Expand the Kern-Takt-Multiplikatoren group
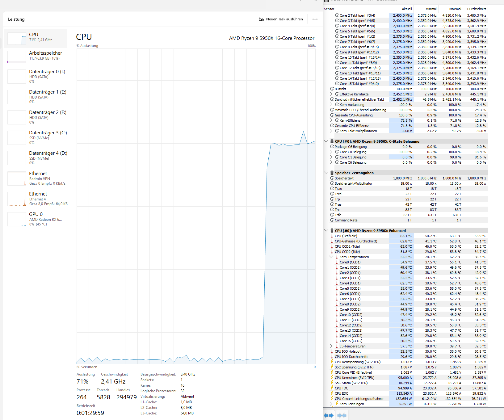Image resolution: width=504 pixels, height=420 pixels. (331, 131)
